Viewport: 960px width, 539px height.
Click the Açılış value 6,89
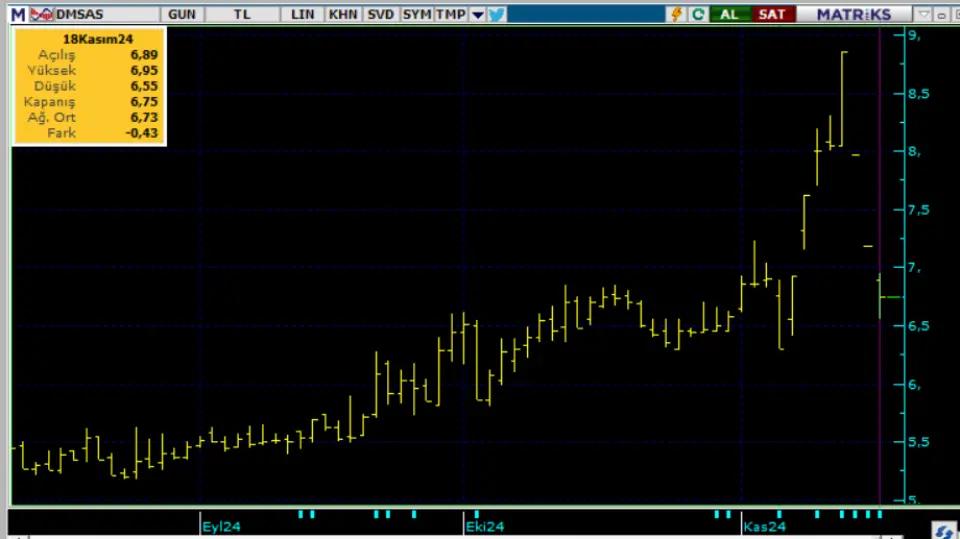click(x=144, y=55)
